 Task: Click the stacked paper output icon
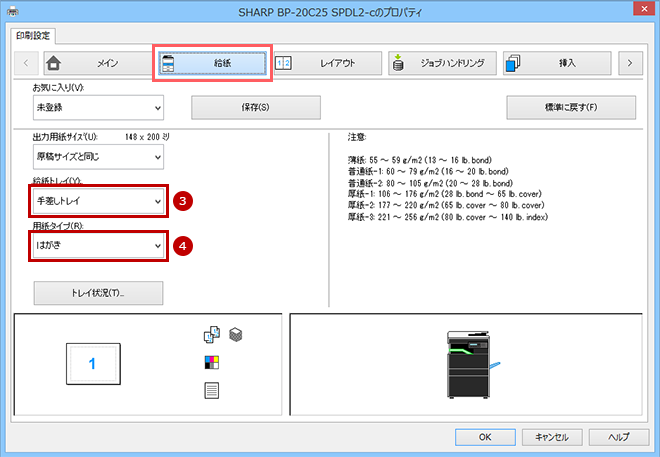tap(236, 335)
